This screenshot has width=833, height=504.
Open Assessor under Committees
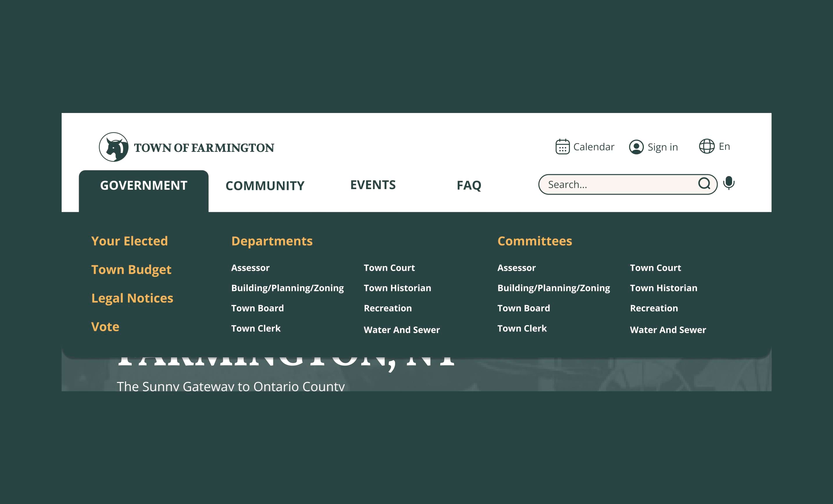coord(517,268)
